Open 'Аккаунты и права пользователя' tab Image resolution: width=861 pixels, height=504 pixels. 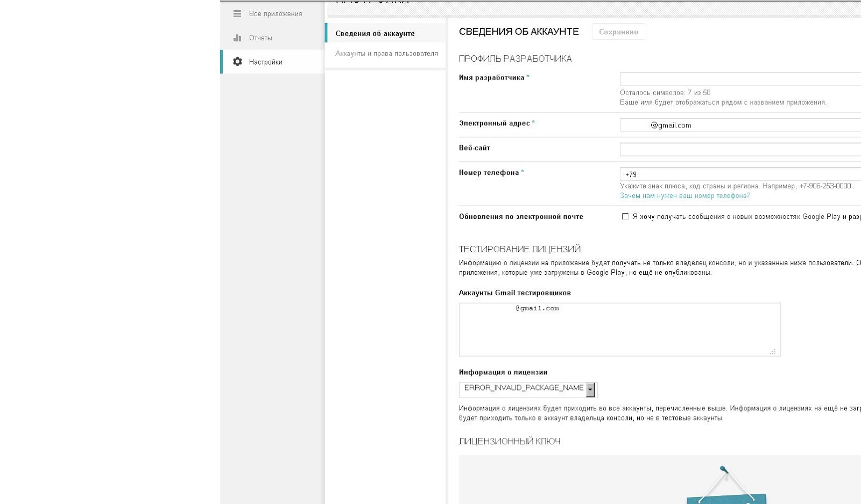[x=385, y=54]
